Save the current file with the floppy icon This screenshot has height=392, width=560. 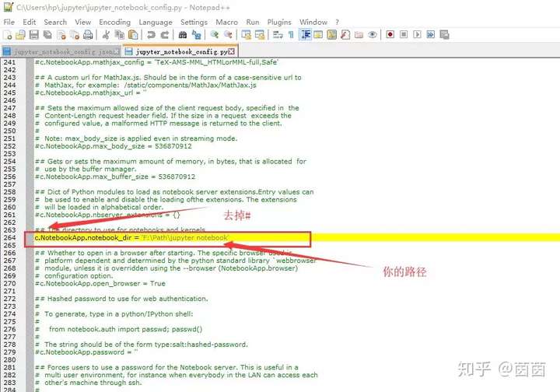[x=34, y=35]
